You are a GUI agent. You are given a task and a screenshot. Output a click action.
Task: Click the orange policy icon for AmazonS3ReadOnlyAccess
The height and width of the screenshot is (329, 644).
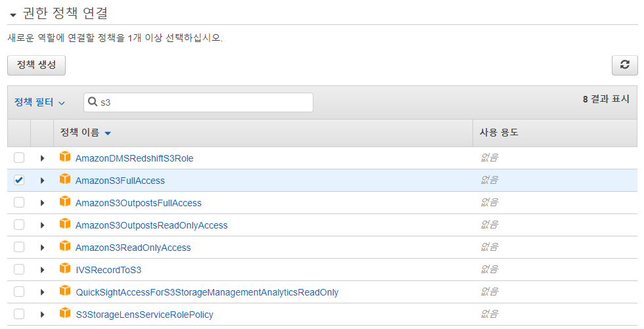(65, 246)
